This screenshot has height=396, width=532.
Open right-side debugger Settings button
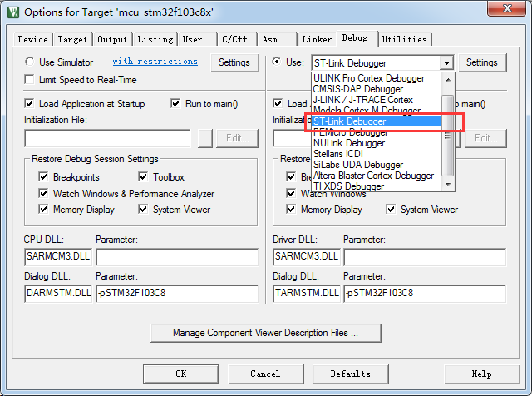(x=481, y=62)
